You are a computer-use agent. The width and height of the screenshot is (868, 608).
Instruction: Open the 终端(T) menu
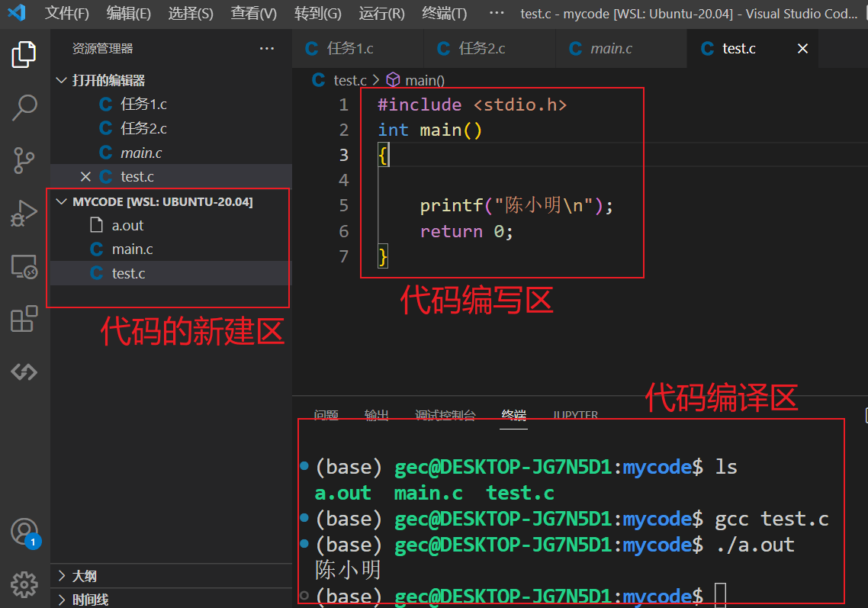click(x=444, y=13)
